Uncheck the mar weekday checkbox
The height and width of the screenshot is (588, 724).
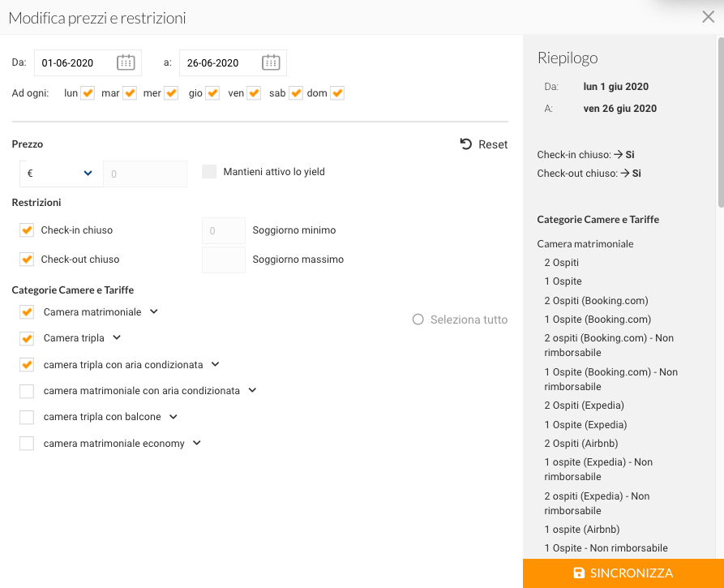(x=130, y=92)
